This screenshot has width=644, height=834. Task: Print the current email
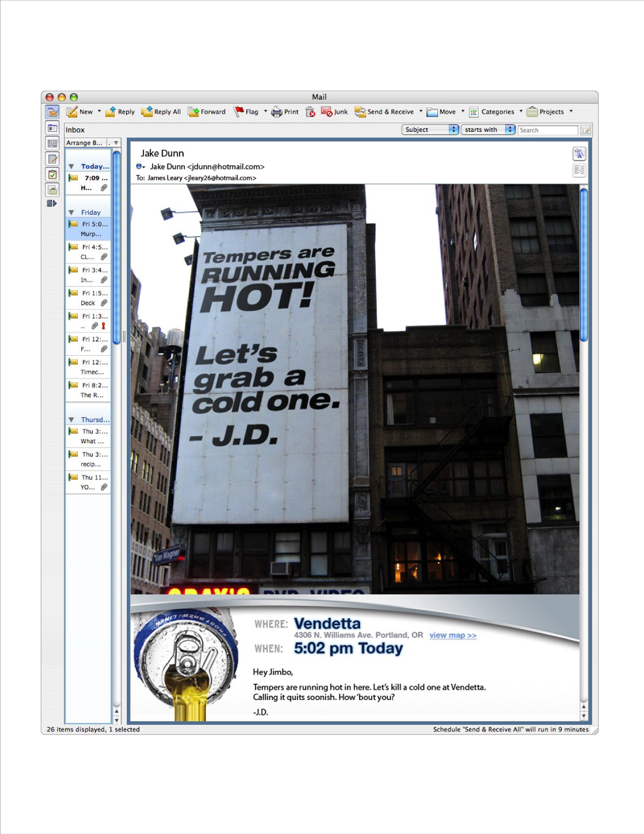(x=285, y=112)
